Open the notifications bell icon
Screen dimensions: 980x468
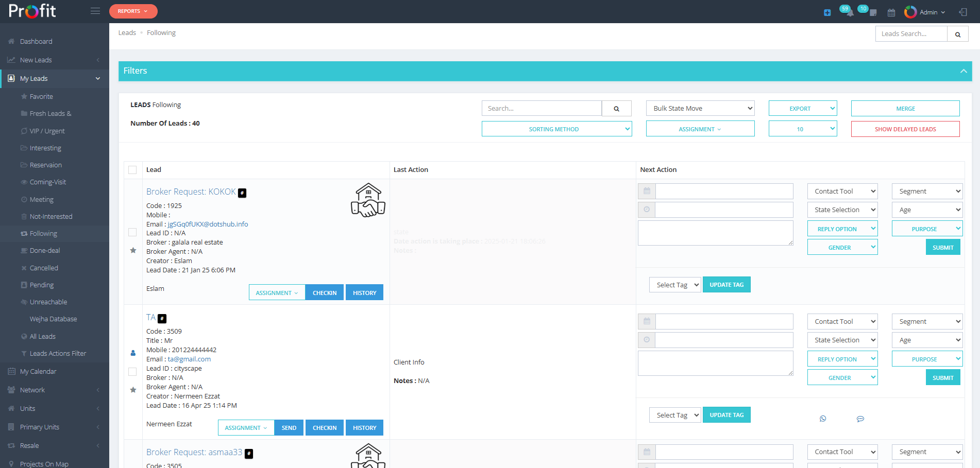coord(849,12)
